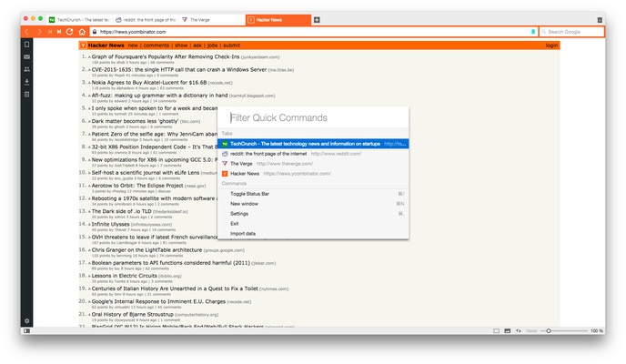
Task: Click the rewind navigation button
Action: click(x=50, y=32)
